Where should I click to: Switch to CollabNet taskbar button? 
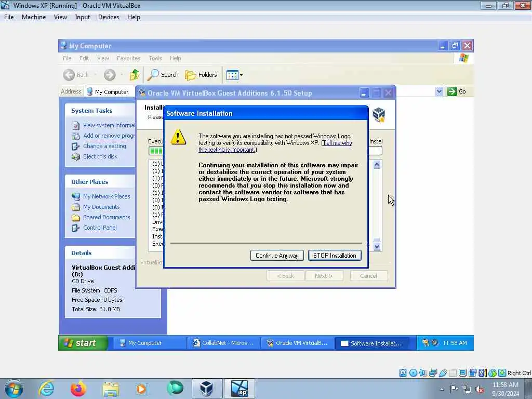tap(223, 343)
